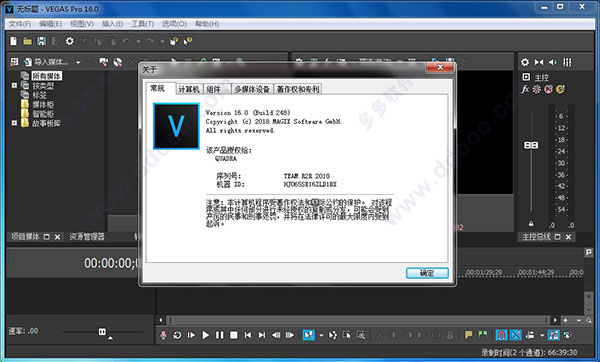The height and width of the screenshot is (362, 600).
Task: Click the 确定 button
Action: tap(427, 273)
